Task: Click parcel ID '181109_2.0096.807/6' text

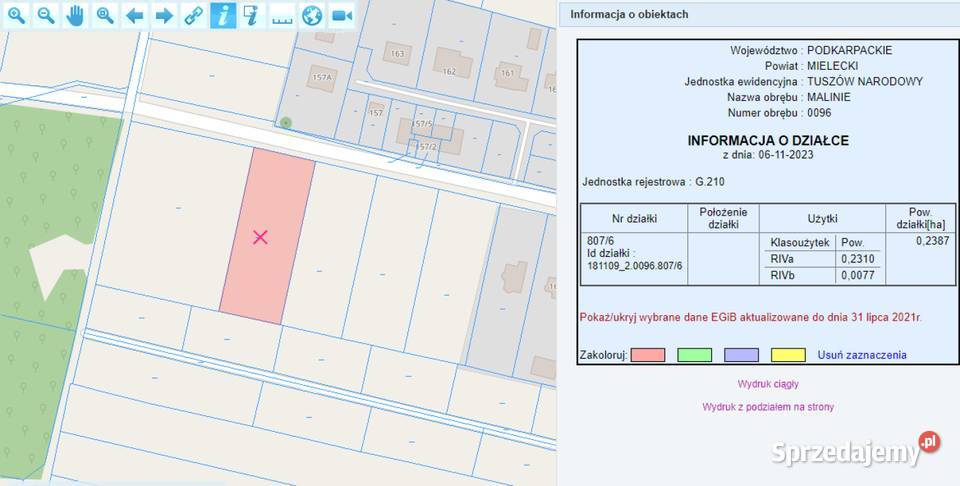Action: [x=634, y=266]
